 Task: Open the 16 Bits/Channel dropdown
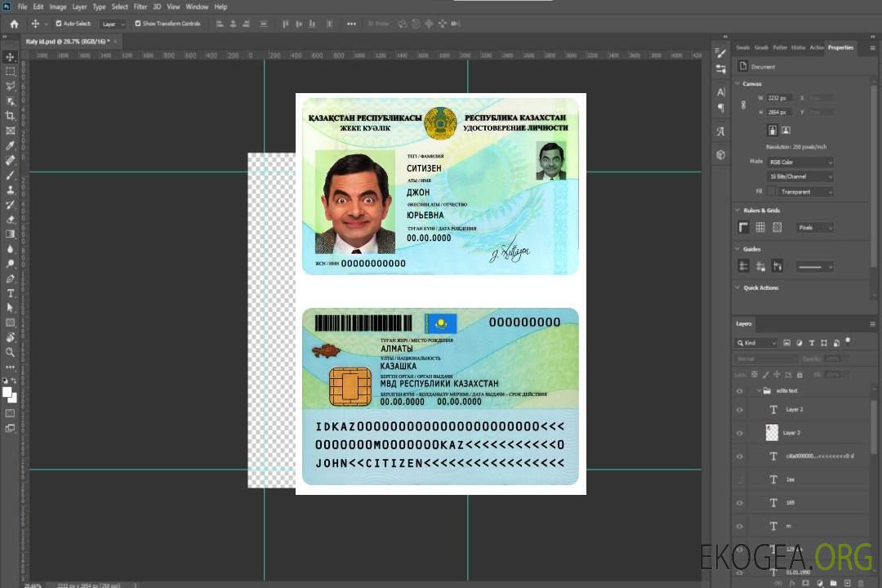800,176
